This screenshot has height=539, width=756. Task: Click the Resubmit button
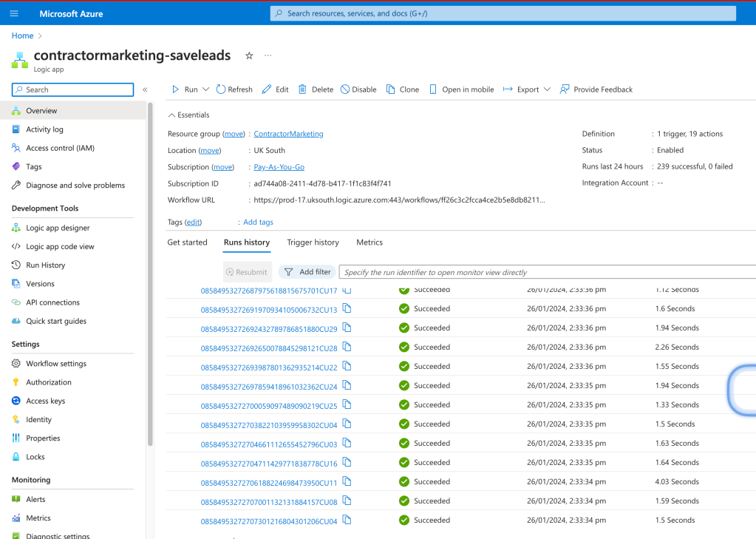(x=248, y=272)
